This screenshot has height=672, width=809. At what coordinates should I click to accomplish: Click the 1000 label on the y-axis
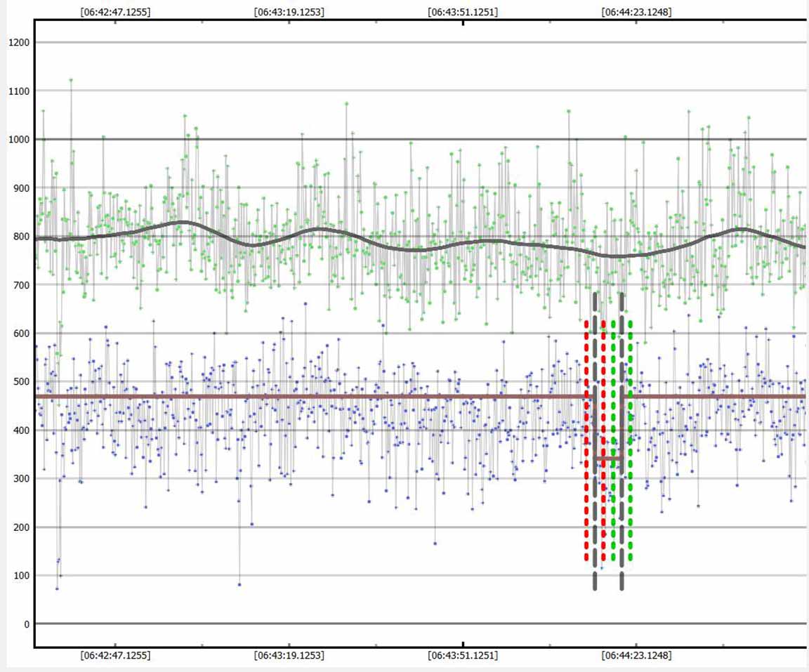pyautogui.click(x=17, y=140)
